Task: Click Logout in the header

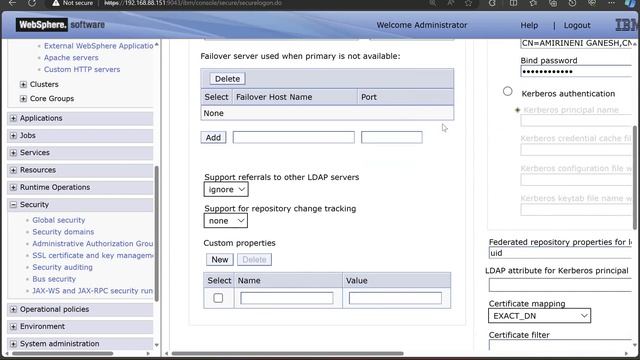Action: [577, 25]
